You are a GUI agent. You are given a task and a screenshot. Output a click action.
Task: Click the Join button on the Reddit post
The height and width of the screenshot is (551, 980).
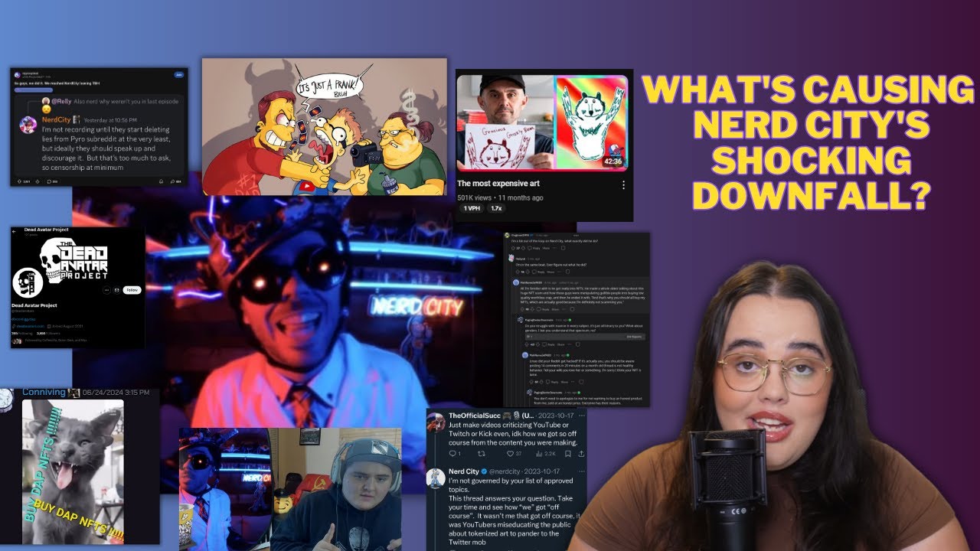178,75
